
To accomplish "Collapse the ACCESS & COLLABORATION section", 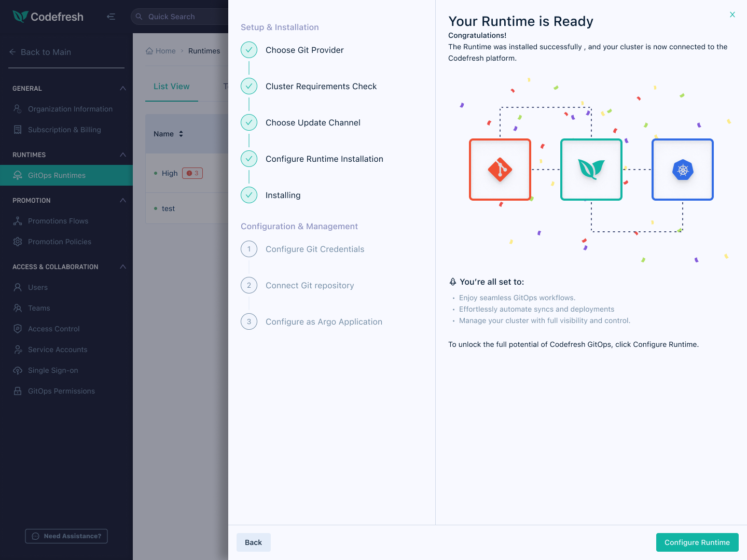I will click(123, 267).
